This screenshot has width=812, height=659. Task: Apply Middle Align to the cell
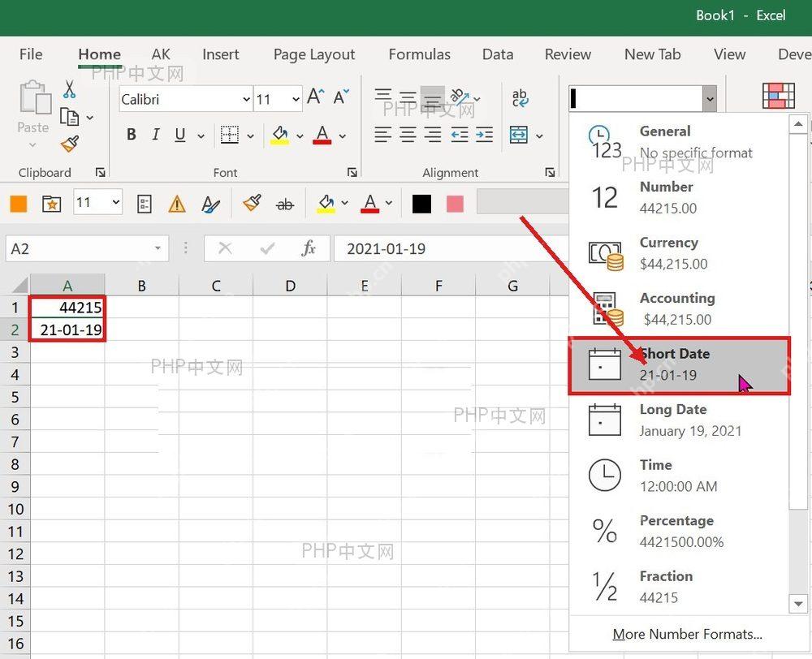pos(408,97)
